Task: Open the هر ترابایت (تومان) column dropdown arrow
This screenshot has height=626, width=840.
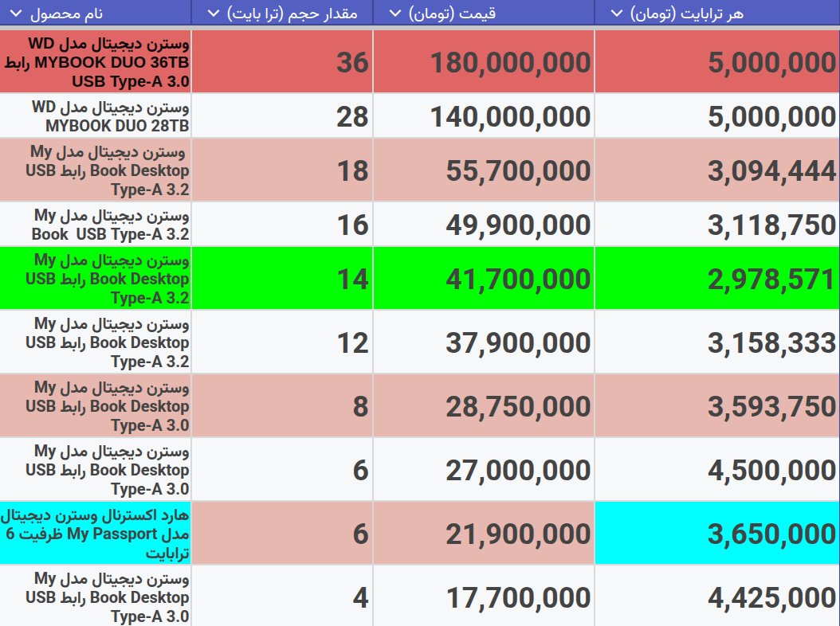Action: click(x=617, y=13)
